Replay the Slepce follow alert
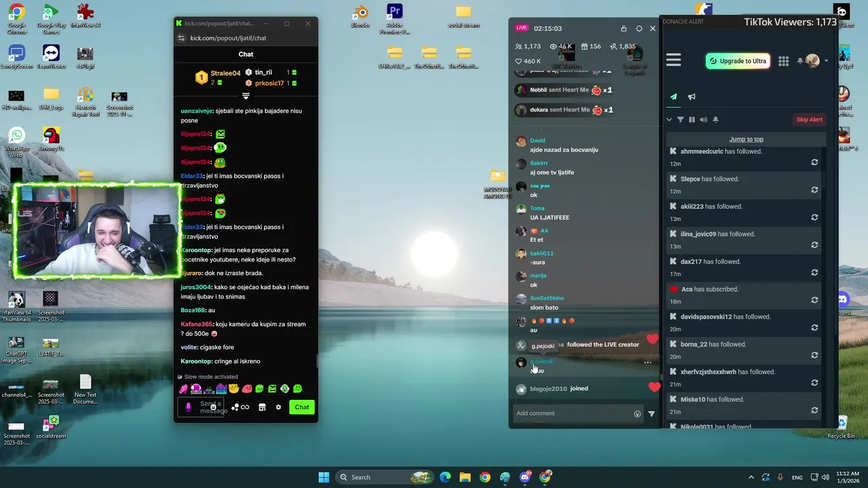The width and height of the screenshot is (868, 488). [814, 190]
